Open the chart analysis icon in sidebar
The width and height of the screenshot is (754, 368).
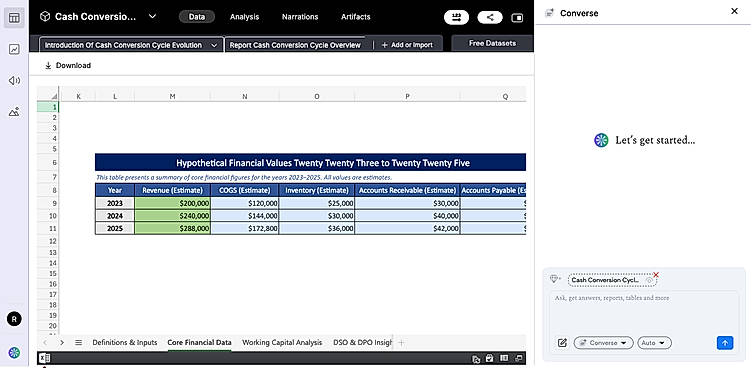[x=14, y=49]
